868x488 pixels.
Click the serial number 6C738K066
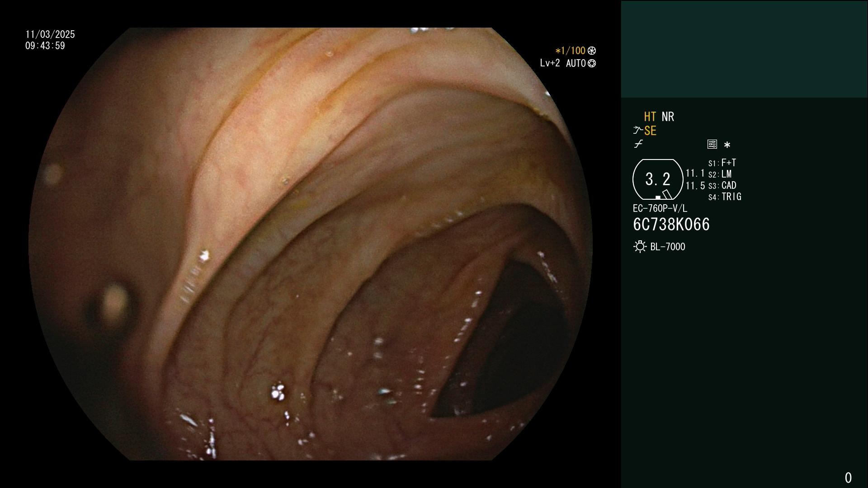coord(671,225)
